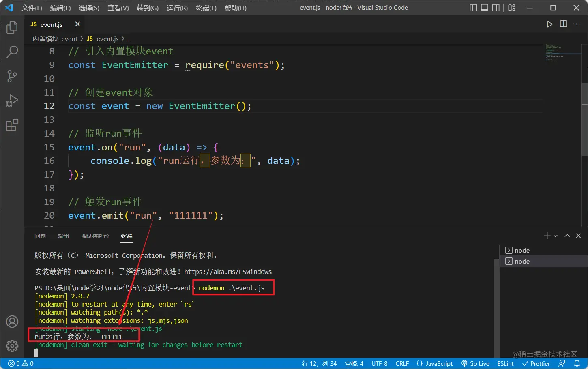Open the 运行(R) menu

click(x=177, y=7)
